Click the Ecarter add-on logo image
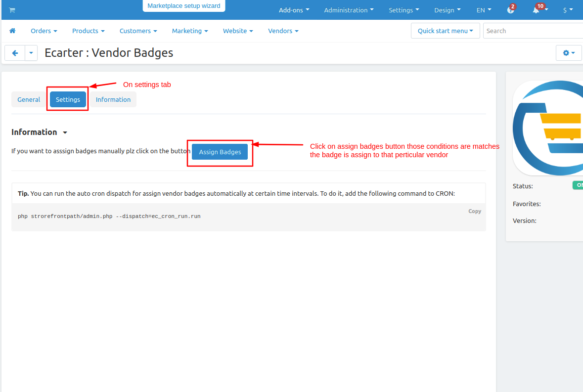 [x=548, y=128]
